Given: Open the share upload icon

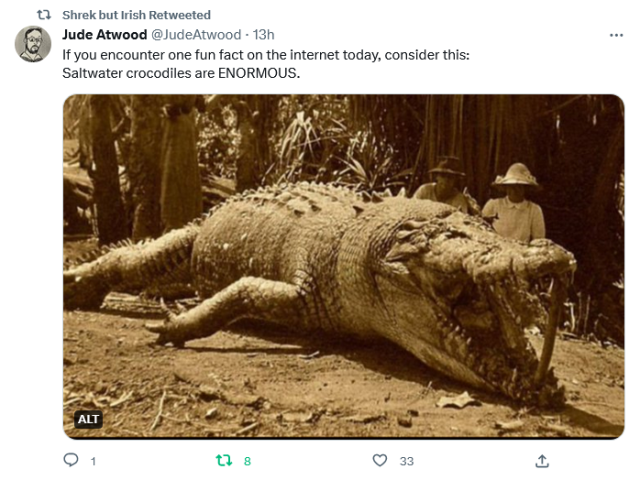Looking at the screenshot, I should (x=542, y=461).
